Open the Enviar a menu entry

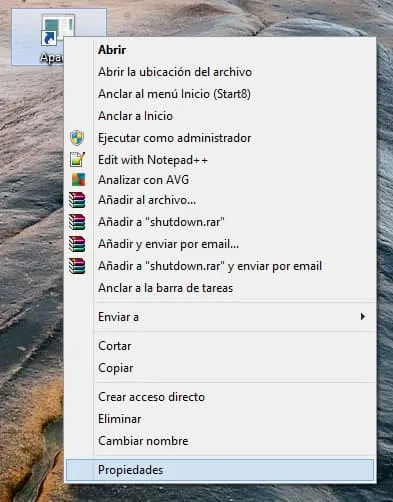pyautogui.click(x=220, y=317)
